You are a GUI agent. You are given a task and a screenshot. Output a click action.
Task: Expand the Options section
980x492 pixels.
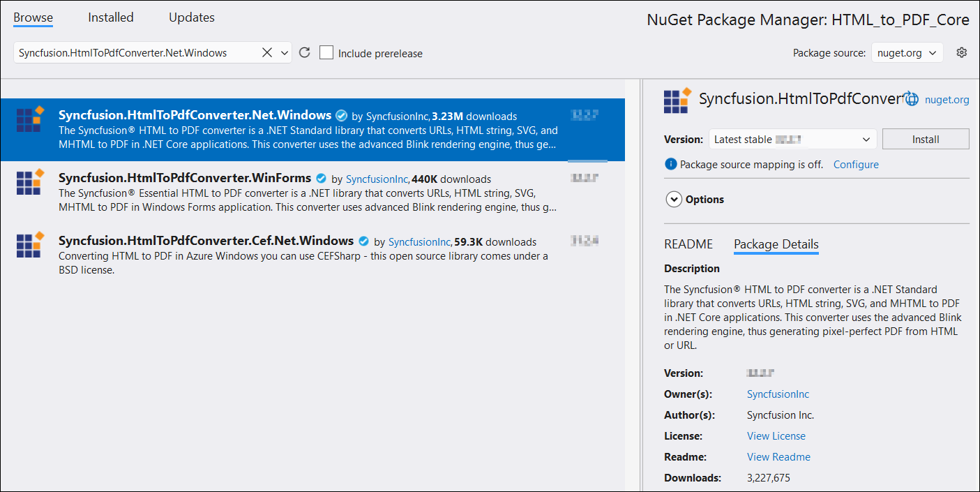click(x=674, y=200)
